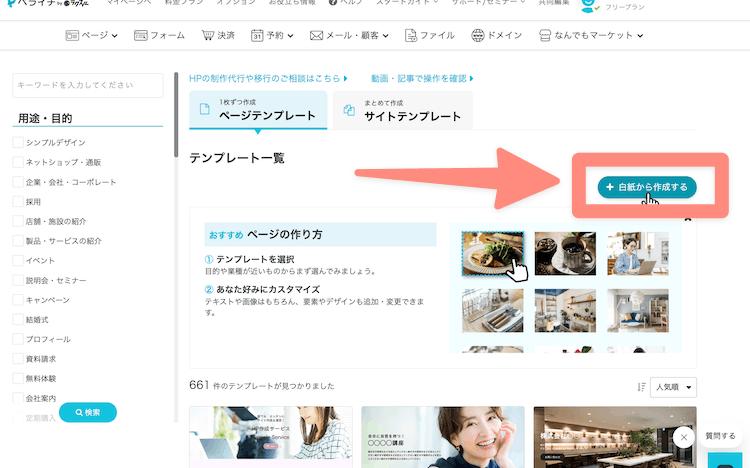This screenshot has height=468, width=750.
Task: Check the 製品・サービスの紹介 checkbox
Action: 18,240
